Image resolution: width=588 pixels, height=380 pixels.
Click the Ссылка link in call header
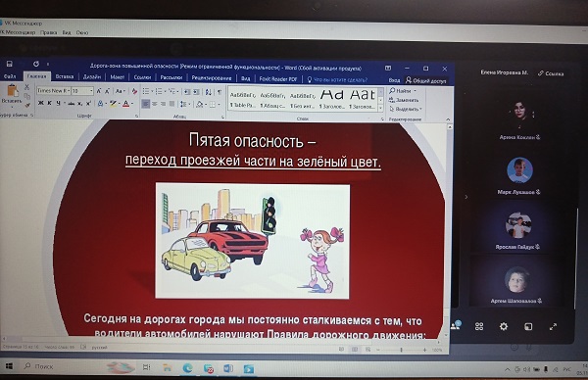pos(551,73)
